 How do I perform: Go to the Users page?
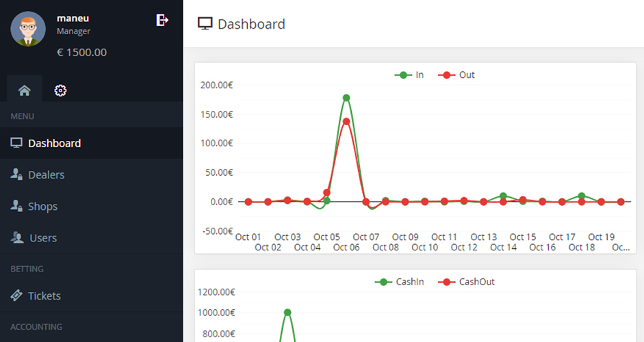click(43, 237)
